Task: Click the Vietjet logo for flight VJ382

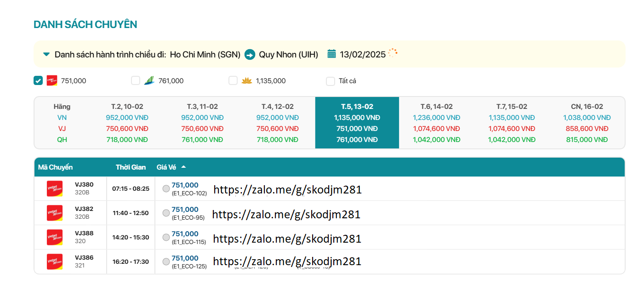Action: tap(55, 213)
